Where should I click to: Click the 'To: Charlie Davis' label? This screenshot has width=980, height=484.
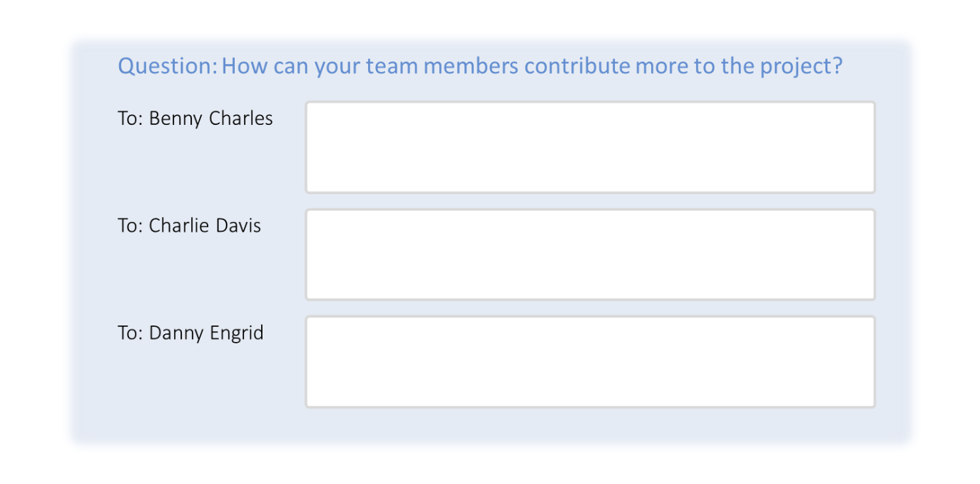(x=190, y=226)
